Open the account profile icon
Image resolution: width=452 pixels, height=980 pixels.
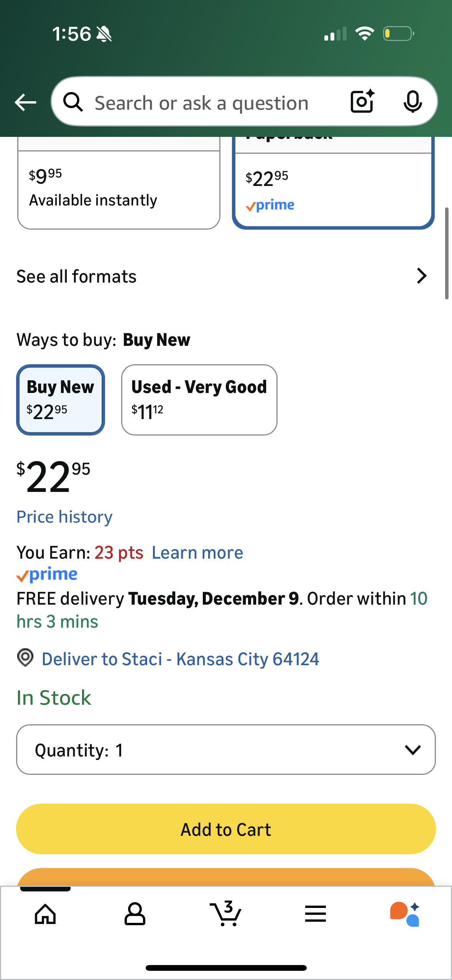pos(135,914)
